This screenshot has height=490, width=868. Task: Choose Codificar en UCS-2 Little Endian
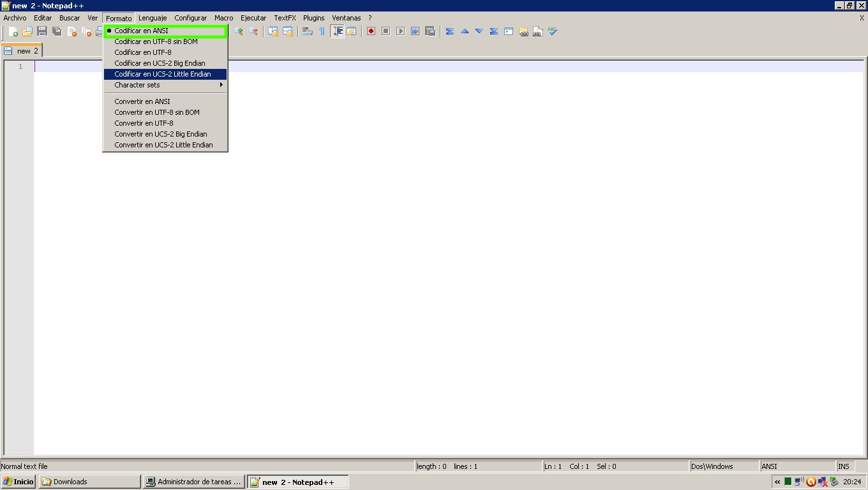click(165, 74)
